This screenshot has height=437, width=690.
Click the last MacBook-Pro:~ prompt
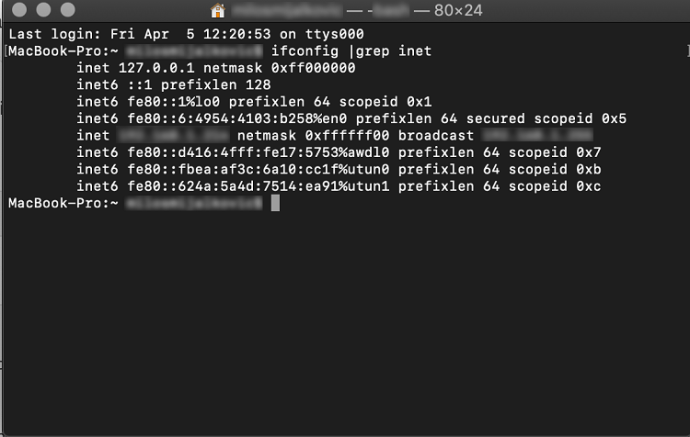tap(63, 203)
